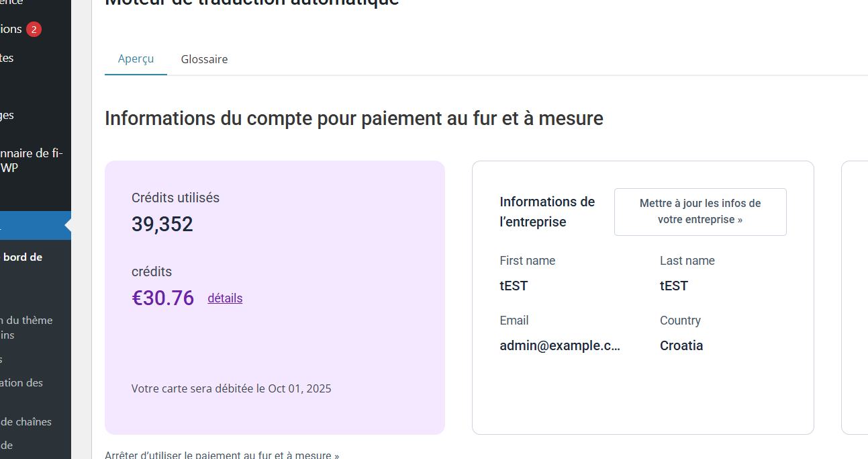Click the €30.76 credits amount
The width and height of the screenshot is (868, 459).
162,298
